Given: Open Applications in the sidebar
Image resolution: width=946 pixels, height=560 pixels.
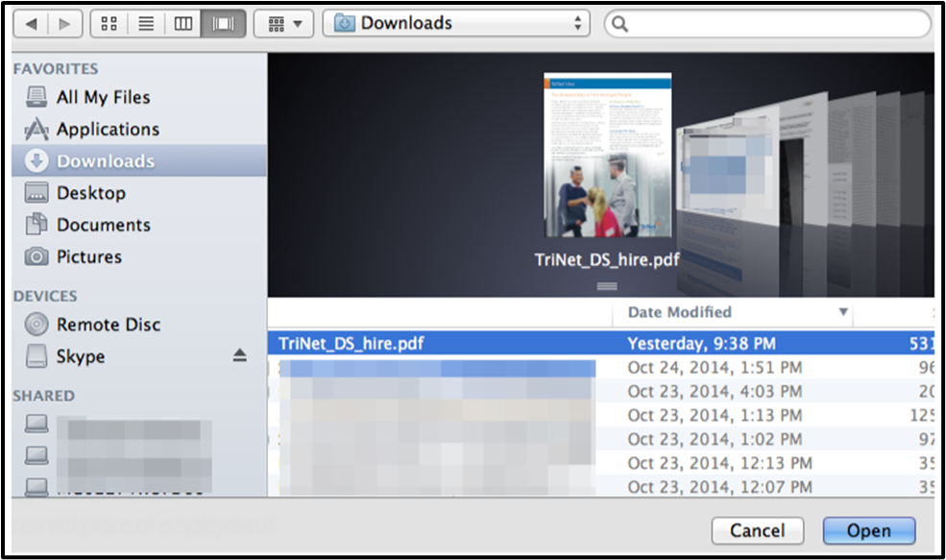Looking at the screenshot, I should click(x=108, y=129).
